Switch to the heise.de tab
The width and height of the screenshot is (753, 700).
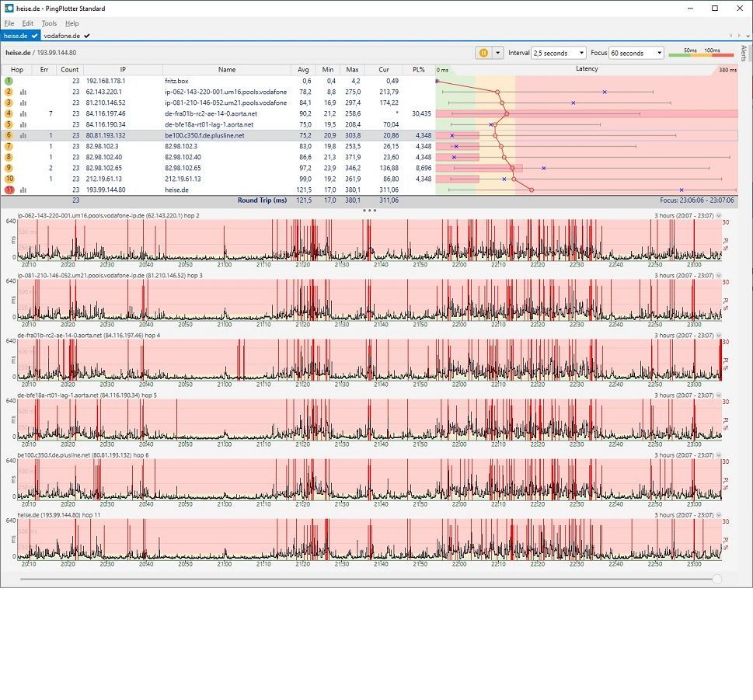(x=20, y=36)
